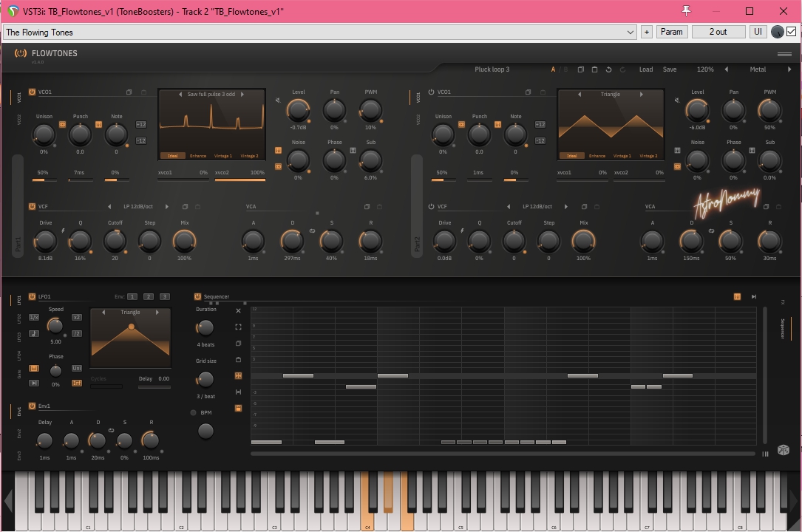Copy Part 1 VCA settings
Viewport: 802px width, 532px height.
tap(367, 206)
